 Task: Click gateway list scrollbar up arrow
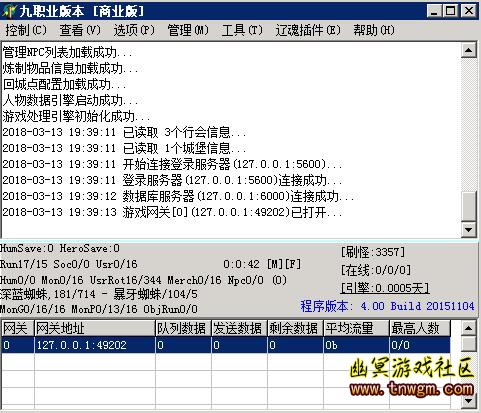468,328
